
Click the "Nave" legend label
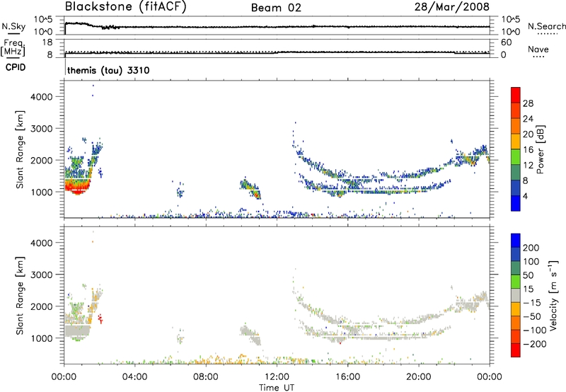[x=538, y=49]
